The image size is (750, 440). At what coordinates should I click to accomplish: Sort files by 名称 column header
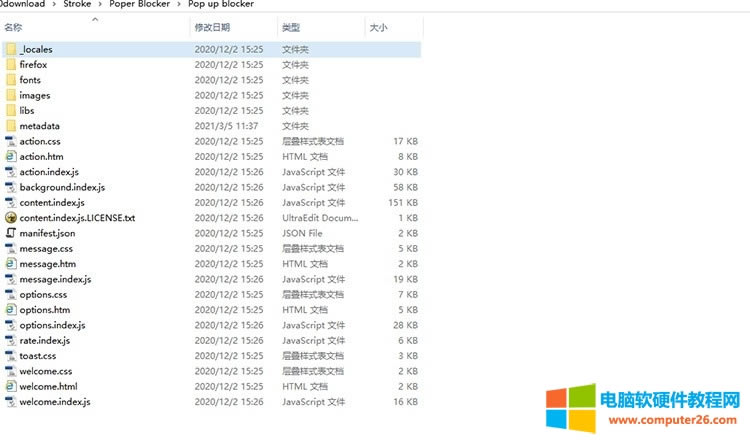[14, 28]
